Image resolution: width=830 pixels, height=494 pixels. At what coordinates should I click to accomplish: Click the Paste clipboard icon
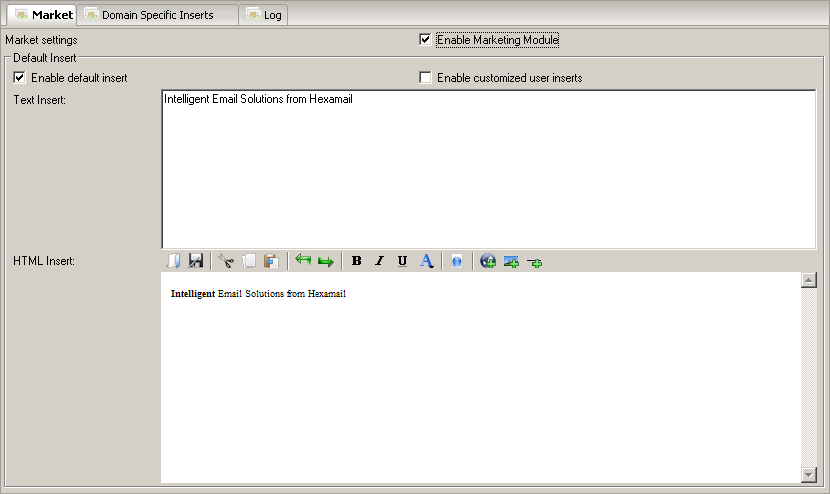click(x=271, y=261)
